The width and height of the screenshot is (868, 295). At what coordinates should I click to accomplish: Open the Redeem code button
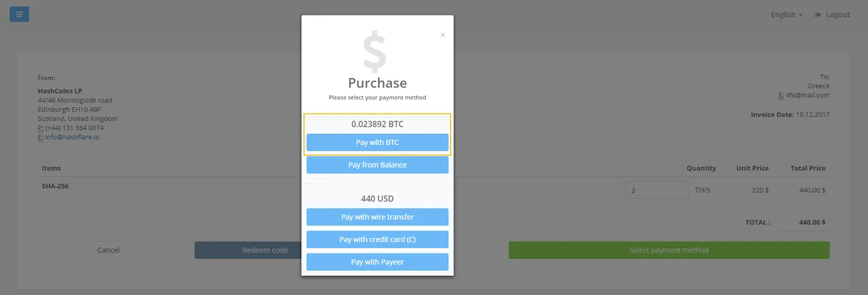[x=248, y=250]
